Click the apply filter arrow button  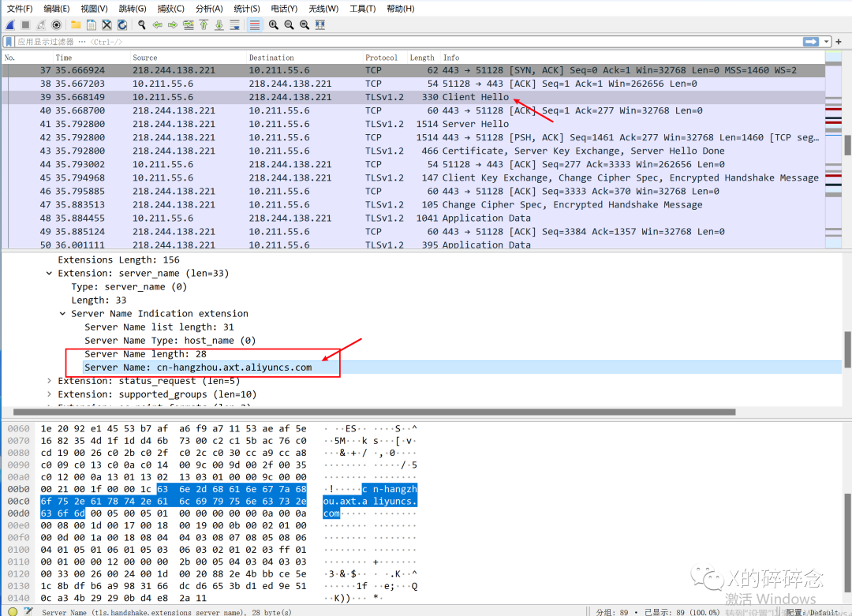[x=811, y=42]
